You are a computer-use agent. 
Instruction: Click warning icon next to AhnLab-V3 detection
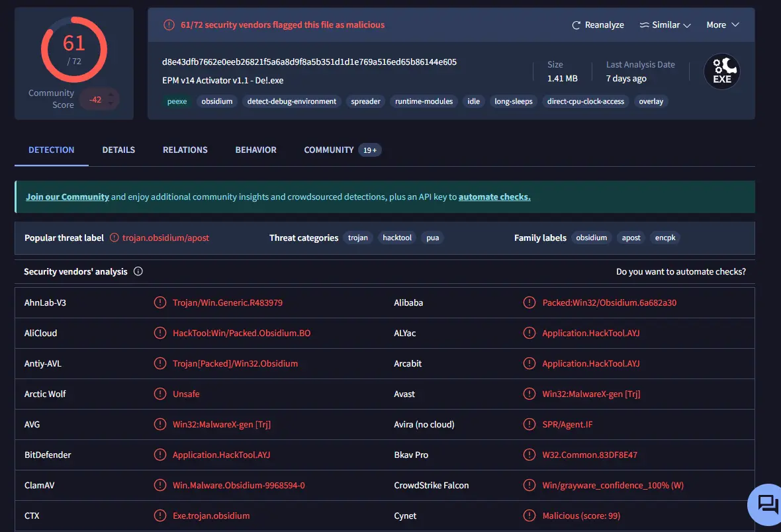(160, 302)
